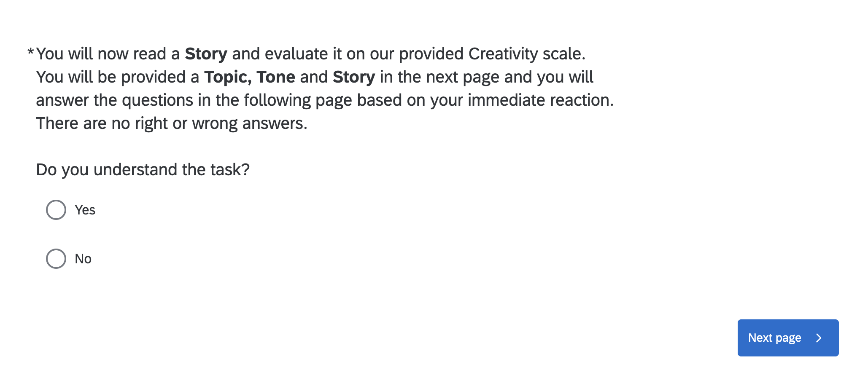
Task: Click the bold word "Tone"
Action: coord(276,77)
